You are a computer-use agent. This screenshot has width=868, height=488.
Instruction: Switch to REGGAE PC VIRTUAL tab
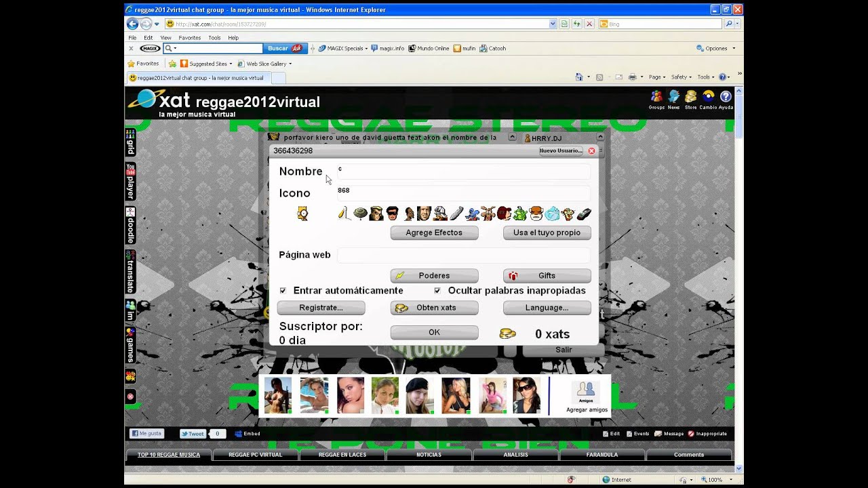256,455
